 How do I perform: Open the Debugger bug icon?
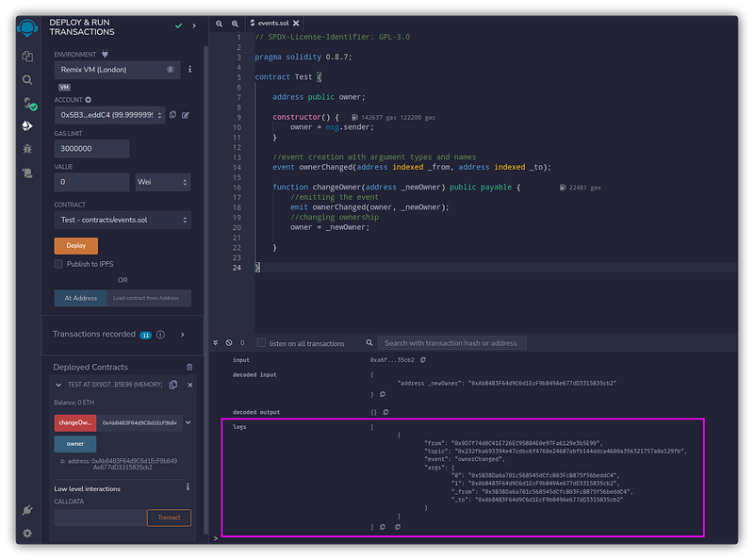coord(27,148)
